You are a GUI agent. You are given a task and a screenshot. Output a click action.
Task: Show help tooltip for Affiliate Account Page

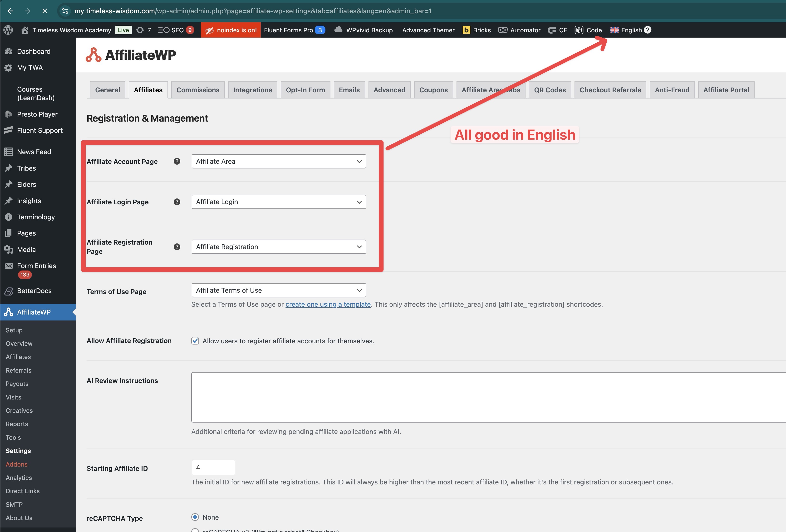(177, 161)
